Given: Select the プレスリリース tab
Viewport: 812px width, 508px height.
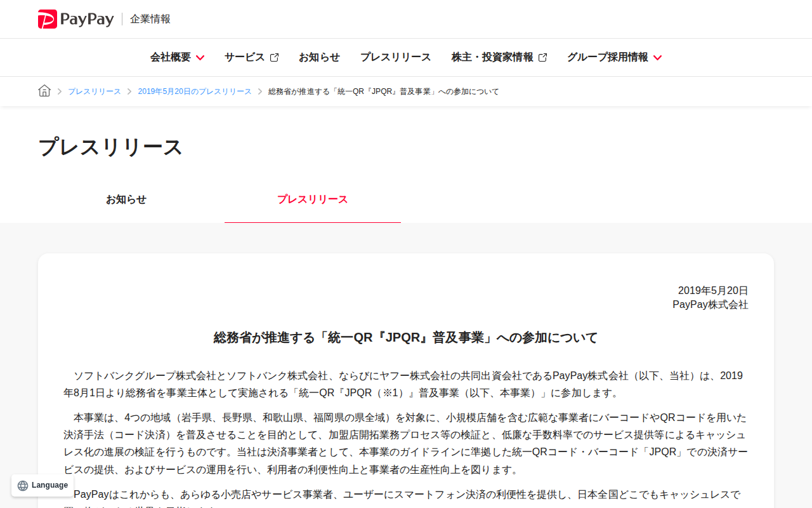Looking at the screenshot, I should coord(313,199).
